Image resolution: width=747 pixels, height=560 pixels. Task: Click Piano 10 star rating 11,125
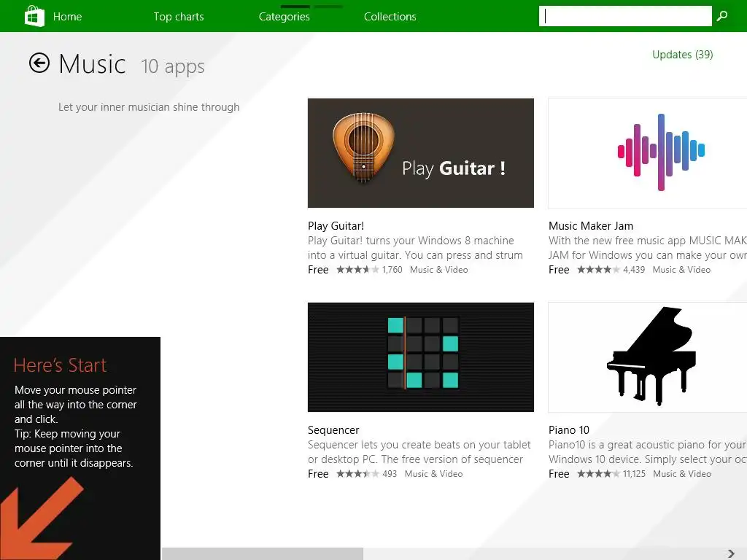[x=611, y=474]
